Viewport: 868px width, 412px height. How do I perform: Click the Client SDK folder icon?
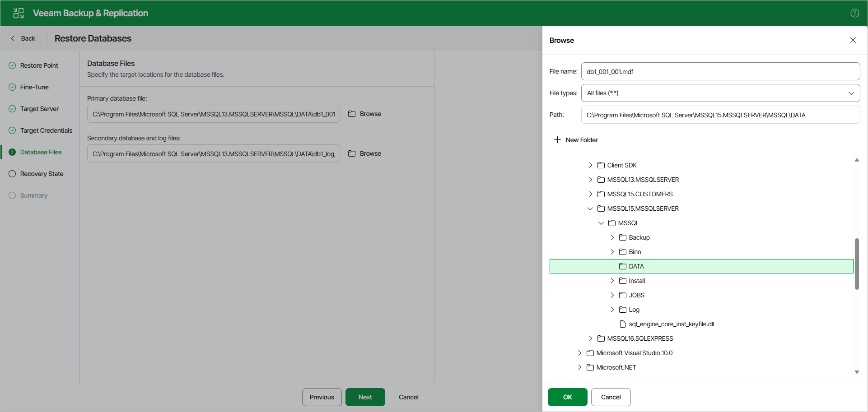click(601, 165)
